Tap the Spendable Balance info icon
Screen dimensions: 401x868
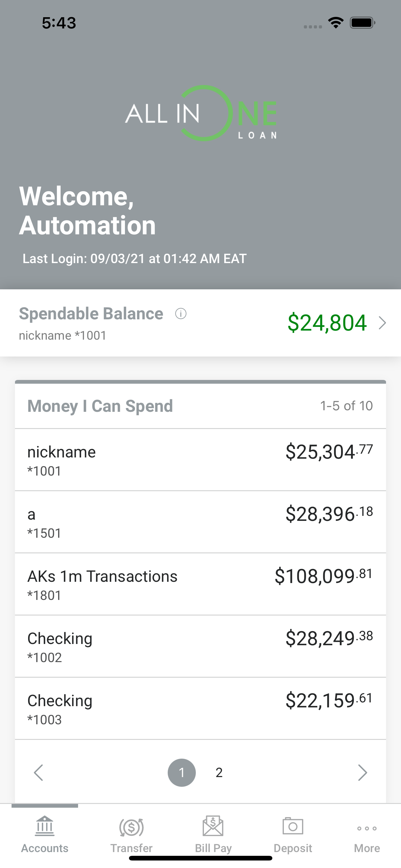pos(181,314)
